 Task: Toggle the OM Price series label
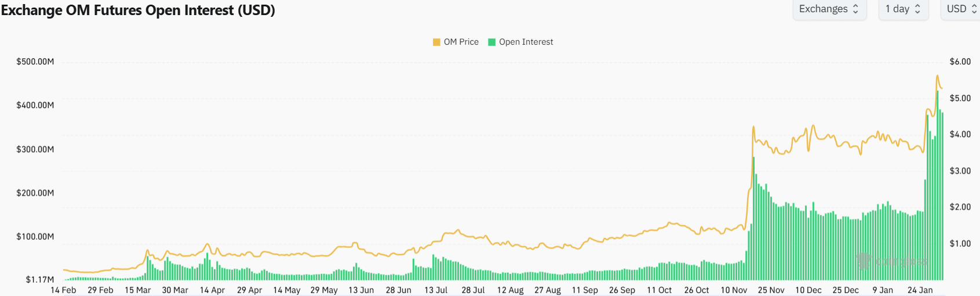point(461,42)
